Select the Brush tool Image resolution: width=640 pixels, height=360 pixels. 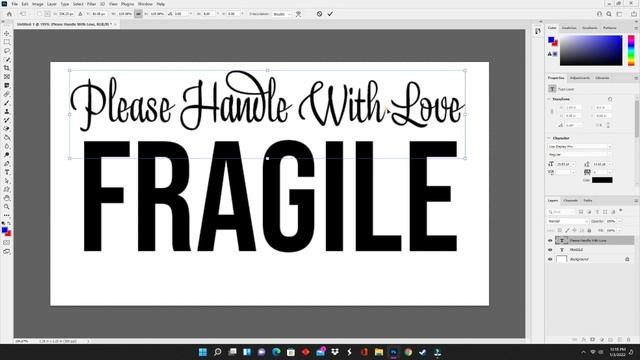7,103
